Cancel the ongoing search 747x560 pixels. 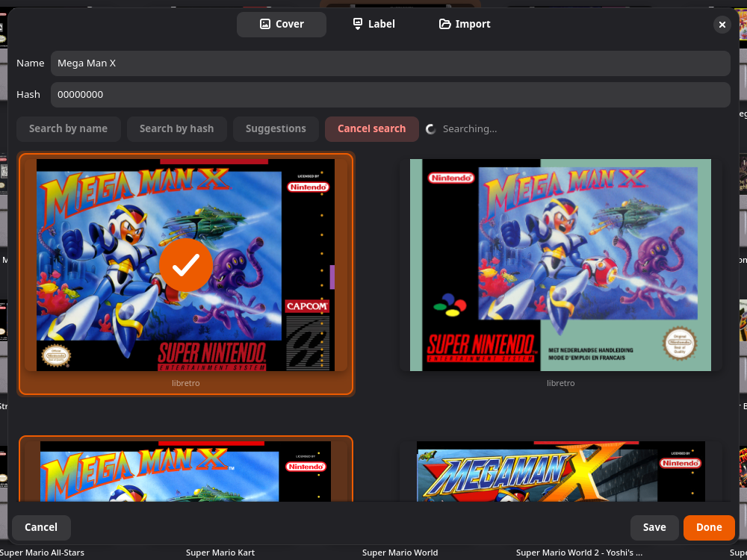[x=371, y=129]
